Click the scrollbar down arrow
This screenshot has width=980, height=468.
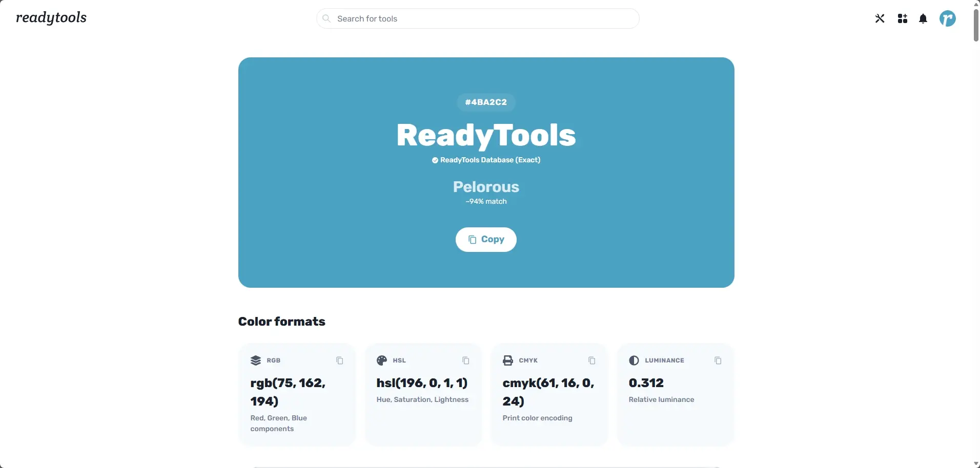[x=976, y=464]
